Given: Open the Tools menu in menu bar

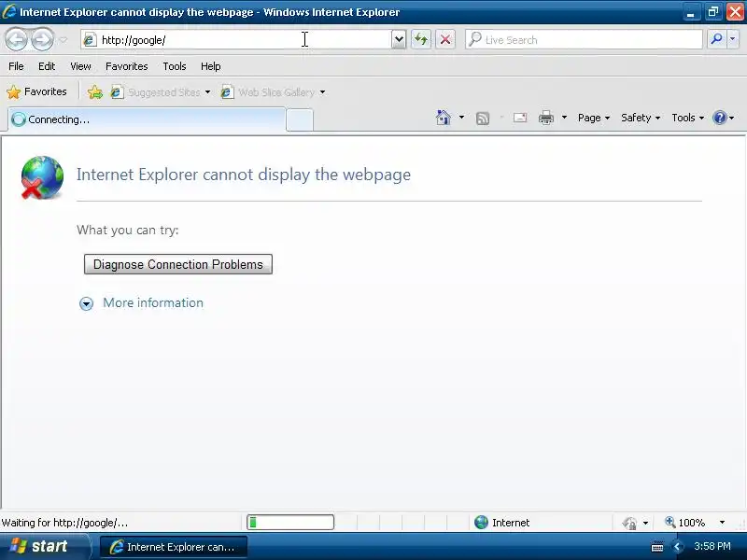Looking at the screenshot, I should (175, 66).
